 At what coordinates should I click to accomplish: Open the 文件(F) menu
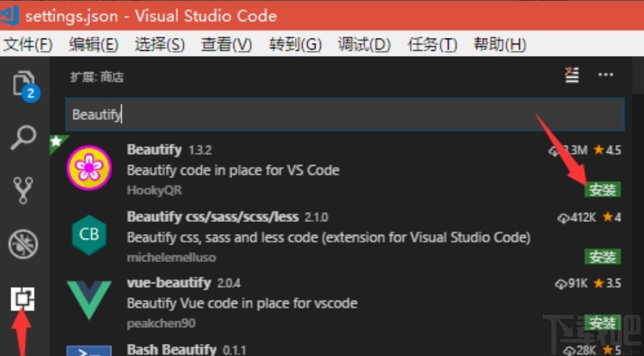(x=28, y=45)
